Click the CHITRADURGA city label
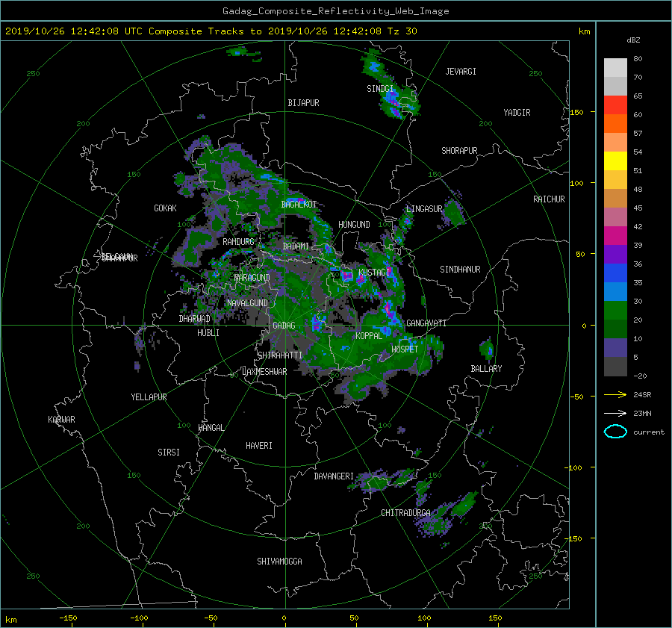Viewport: 672px width, 628px height. click(406, 513)
